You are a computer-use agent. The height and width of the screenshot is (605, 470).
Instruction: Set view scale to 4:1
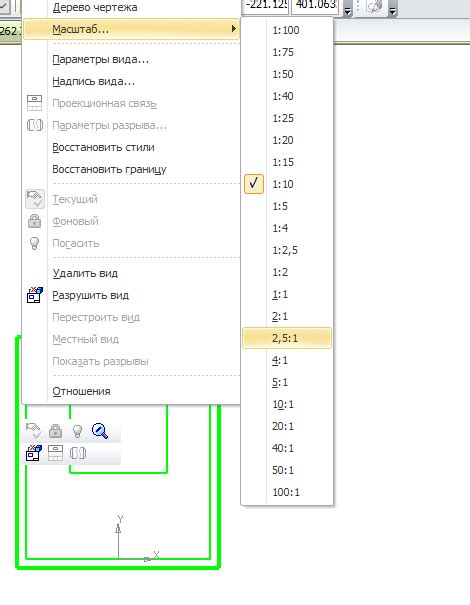pos(287,360)
